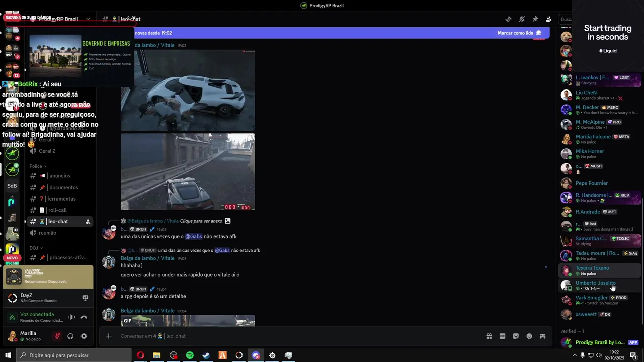Image resolution: width=644 pixels, height=362 pixels.
Task: Open second police car screenshot attachment
Action: tap(188, 171)
